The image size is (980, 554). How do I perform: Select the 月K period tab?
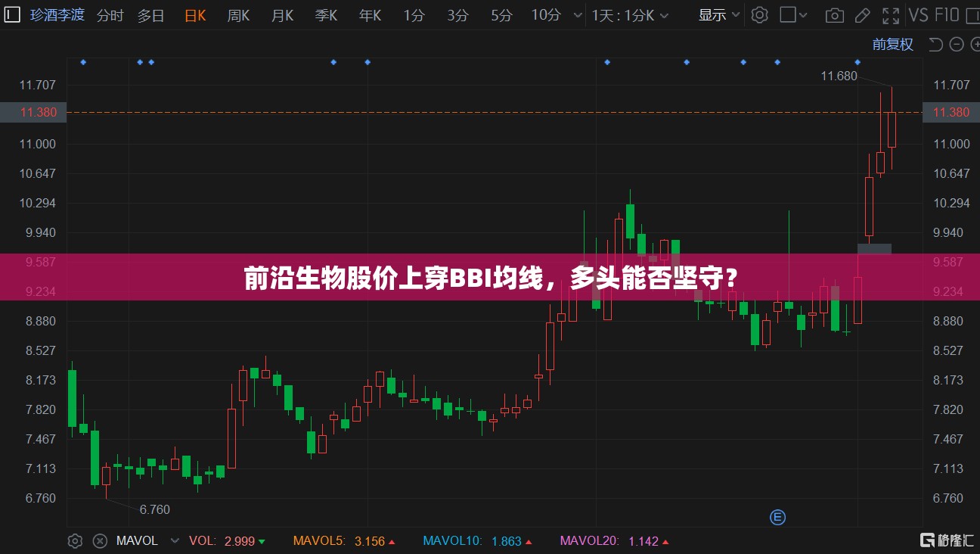pyautogui.click(x=282, y=15)
